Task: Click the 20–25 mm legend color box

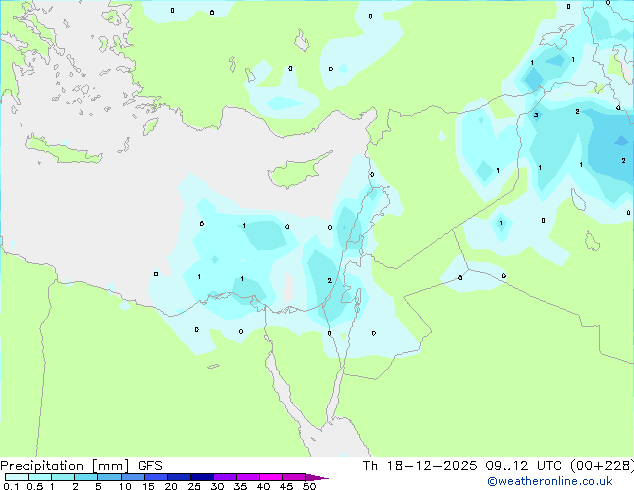Action: click(178, 477)
